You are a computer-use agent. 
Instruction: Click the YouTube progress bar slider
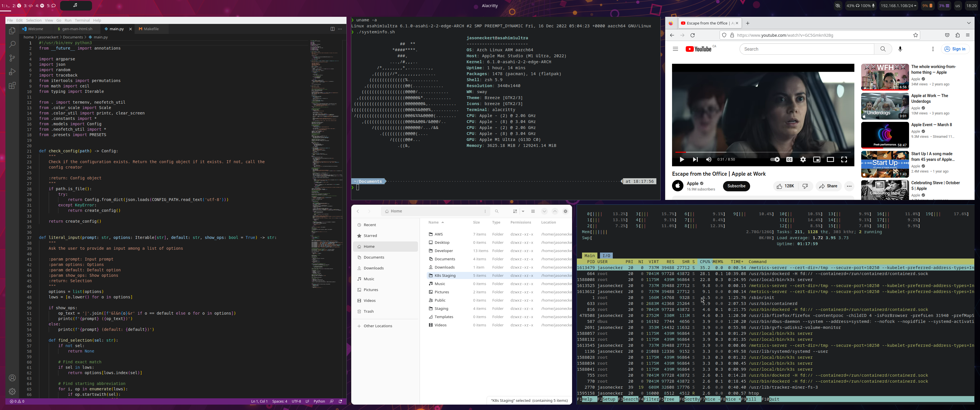point(686,152)
